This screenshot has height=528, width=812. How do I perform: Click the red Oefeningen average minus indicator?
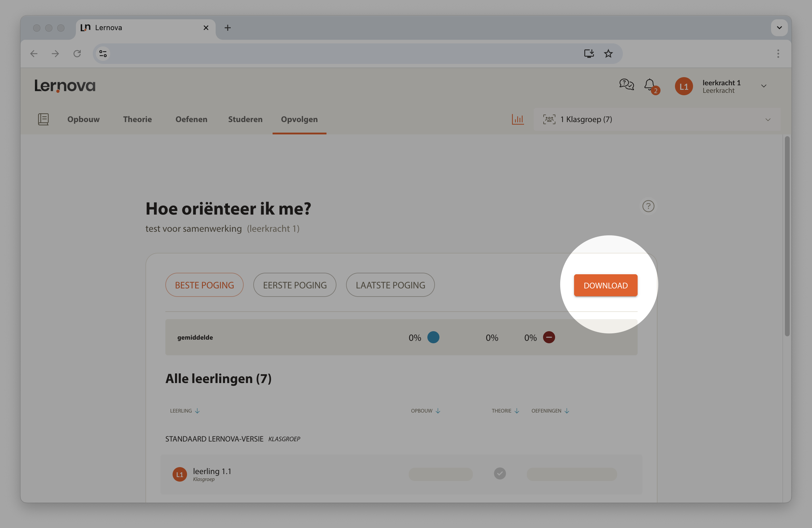tap(549, 337)
